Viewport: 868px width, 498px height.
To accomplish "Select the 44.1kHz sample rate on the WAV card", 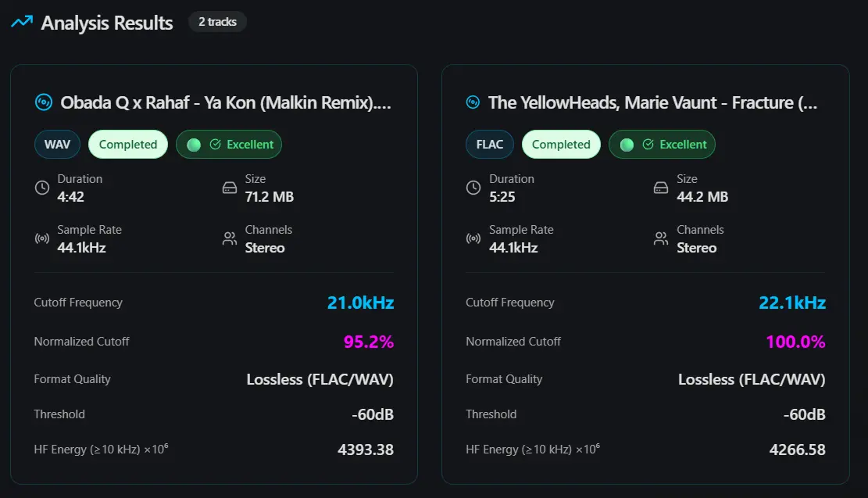I will coord(81,248).
